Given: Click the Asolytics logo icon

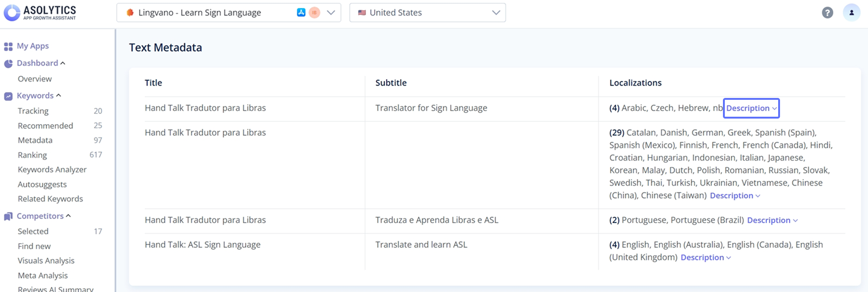Looking at the screenshot, I should click(12, 13).
